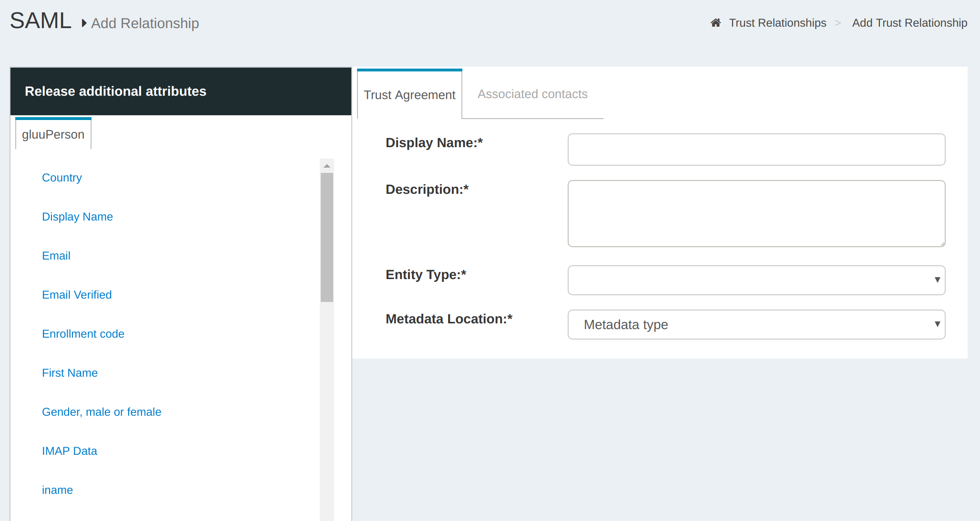Focus the Display Name input field
This screenshot has width=980, height=521.
[756, 150]
